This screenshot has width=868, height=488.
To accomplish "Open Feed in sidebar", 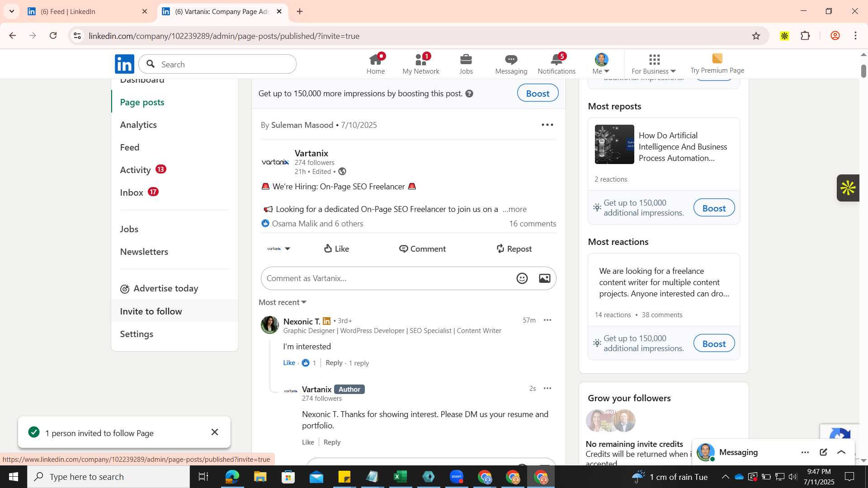I will tap(130, 147).
